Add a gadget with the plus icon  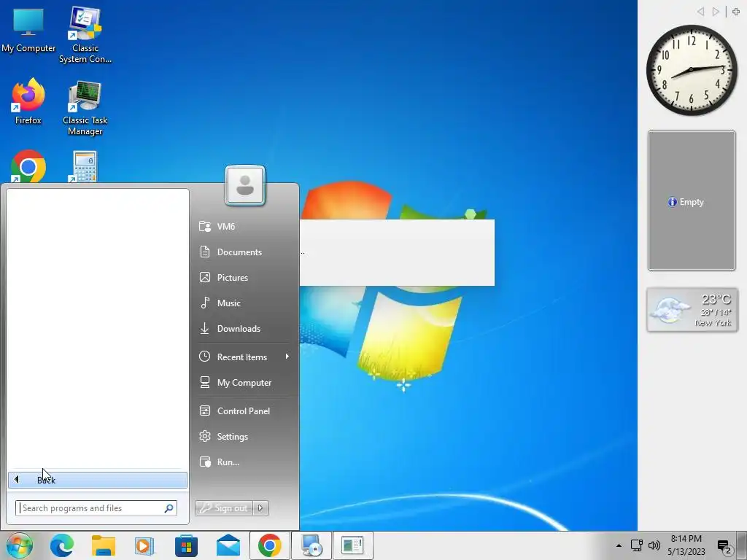[x=736, y=12]
